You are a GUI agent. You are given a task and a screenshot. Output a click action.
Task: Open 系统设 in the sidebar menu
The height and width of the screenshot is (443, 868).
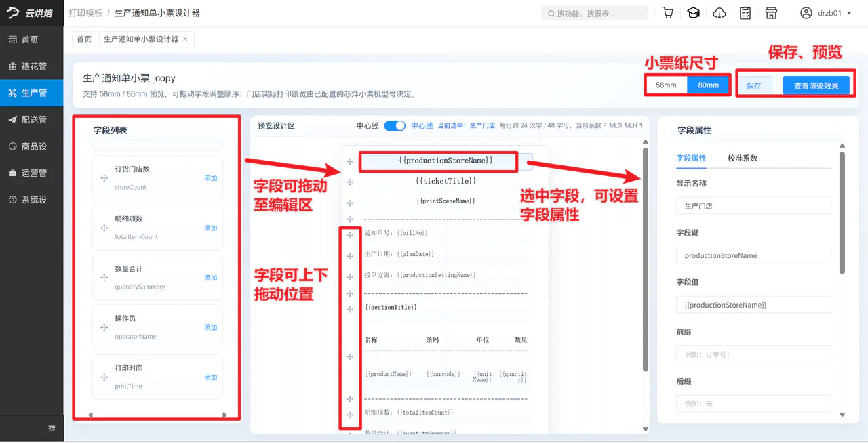coord(32,200)
